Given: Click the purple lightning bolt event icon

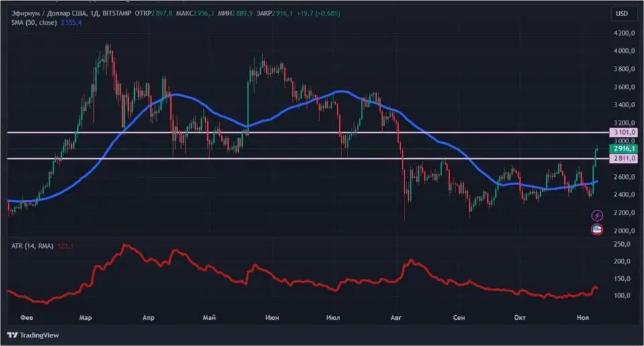Looking at the screenshot, I should pos(597,215).
